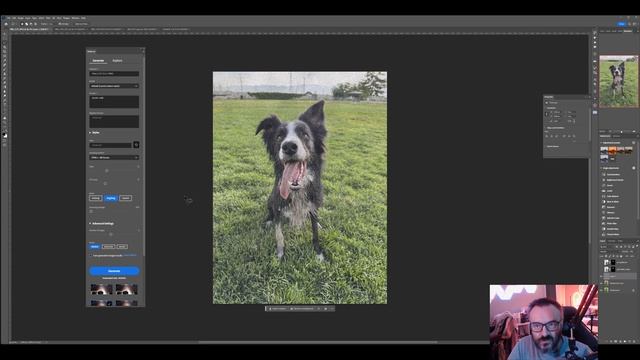Open the Window menu
Image resolution: width=640 pixels, height=360 pixels.
point(76,18)
